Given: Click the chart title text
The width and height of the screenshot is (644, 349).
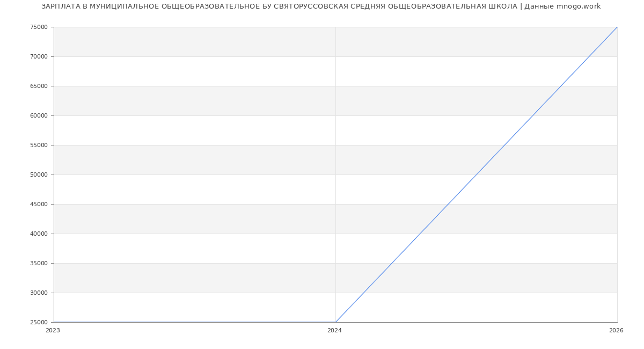Looking at the screenshot, I should click(321, 6).
